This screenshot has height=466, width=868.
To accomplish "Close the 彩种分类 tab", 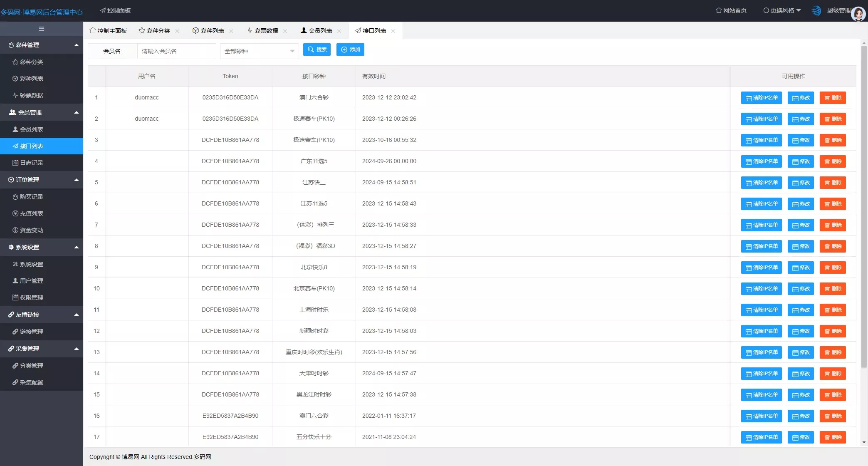I will [x=177, y=31].
